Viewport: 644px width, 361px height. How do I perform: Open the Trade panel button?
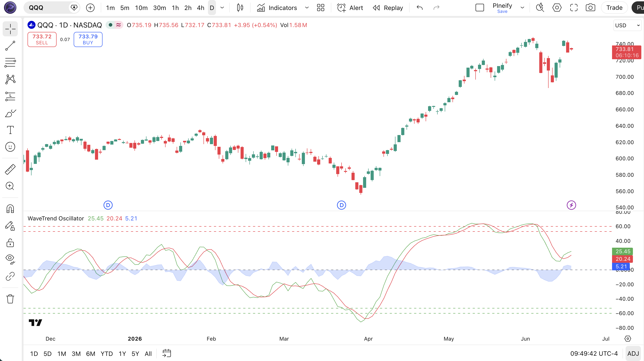(x=614, y=8)
